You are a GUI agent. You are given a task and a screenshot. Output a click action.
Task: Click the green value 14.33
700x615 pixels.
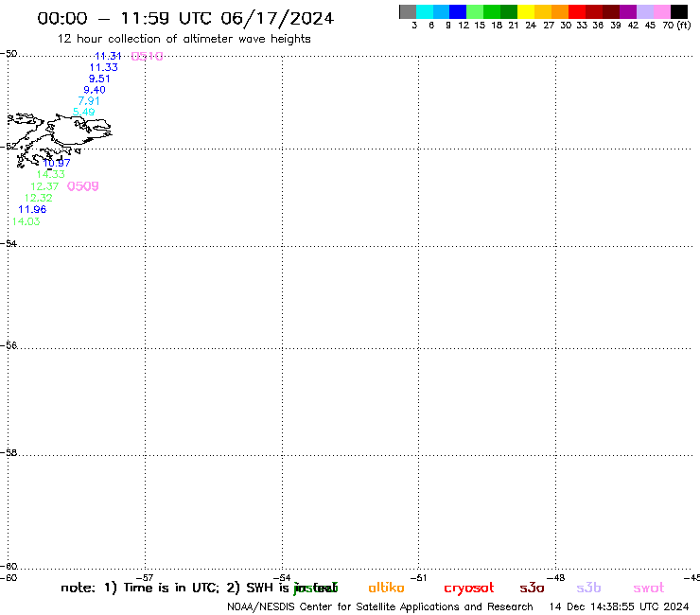(50, 174)
